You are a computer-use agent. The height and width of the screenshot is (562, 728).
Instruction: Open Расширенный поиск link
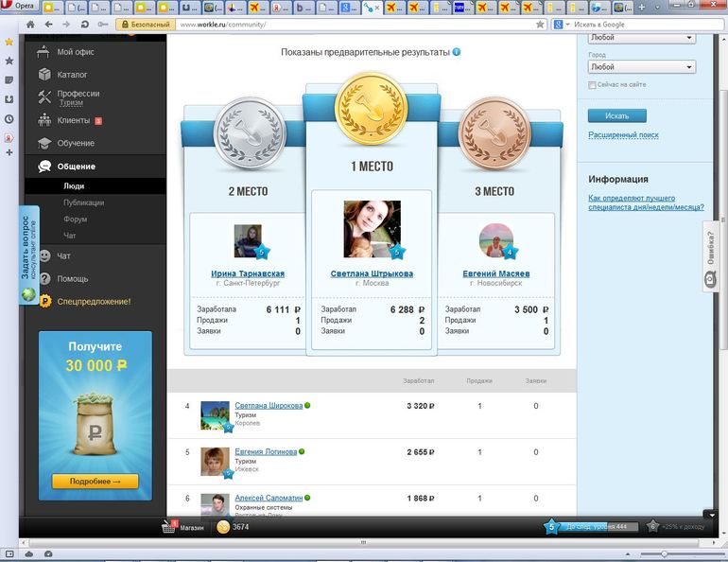pos(624,134)
